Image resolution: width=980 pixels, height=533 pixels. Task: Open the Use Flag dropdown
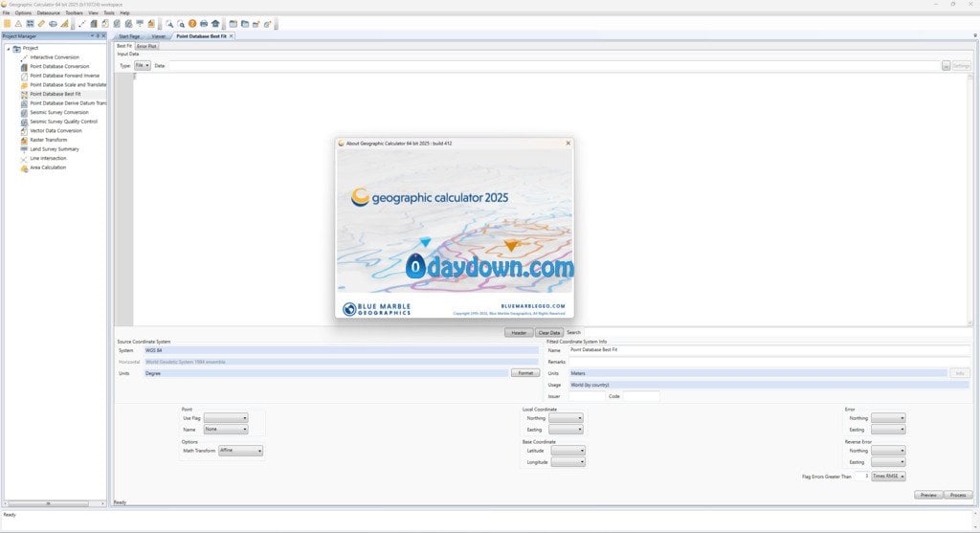[226, 418]
